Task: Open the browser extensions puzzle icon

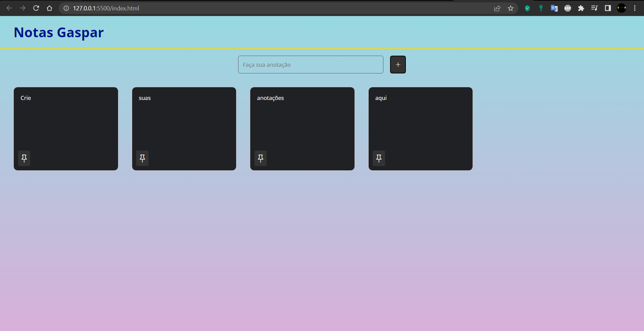Action: 581,8
